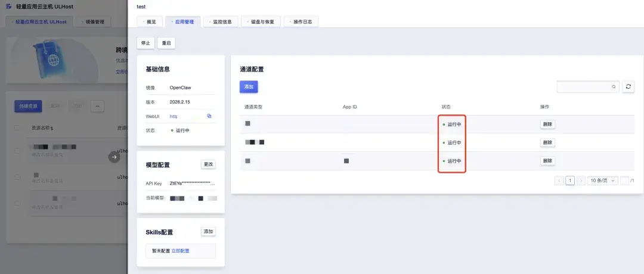Open the 镜像管理 tab in the background page
The image size is (644, 274).
coord(93,21)
